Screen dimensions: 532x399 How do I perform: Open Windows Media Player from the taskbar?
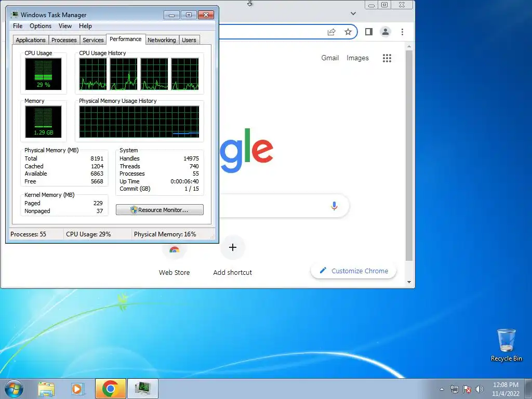(x=77, y=389)
